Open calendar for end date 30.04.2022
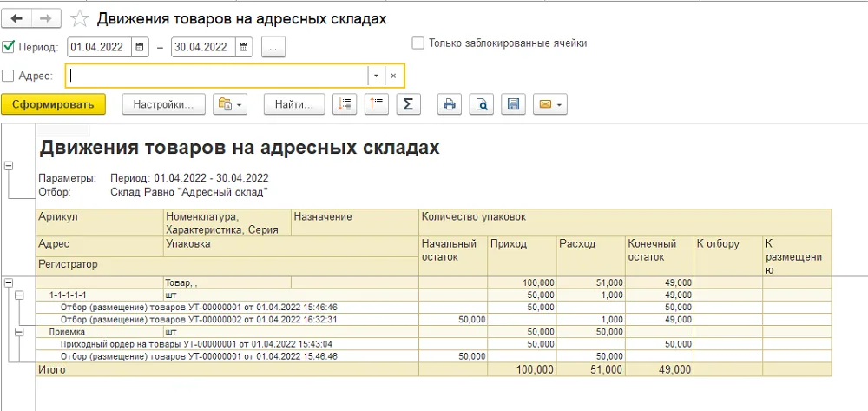 [244, 47]
